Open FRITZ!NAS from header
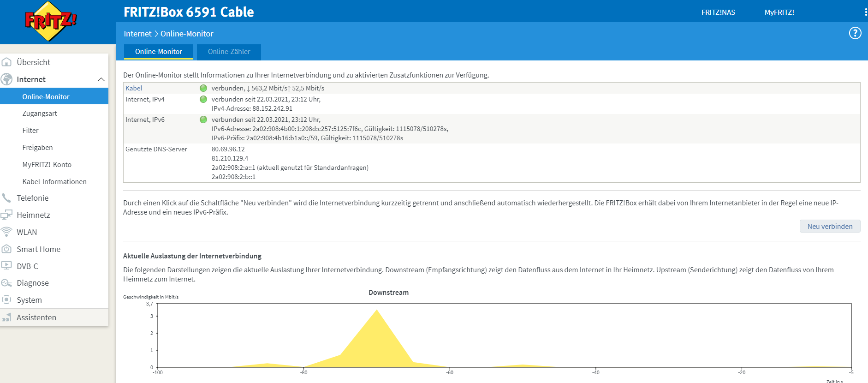Image resolution: width=868 pixels, height=383 pixels. pos(718,12)
